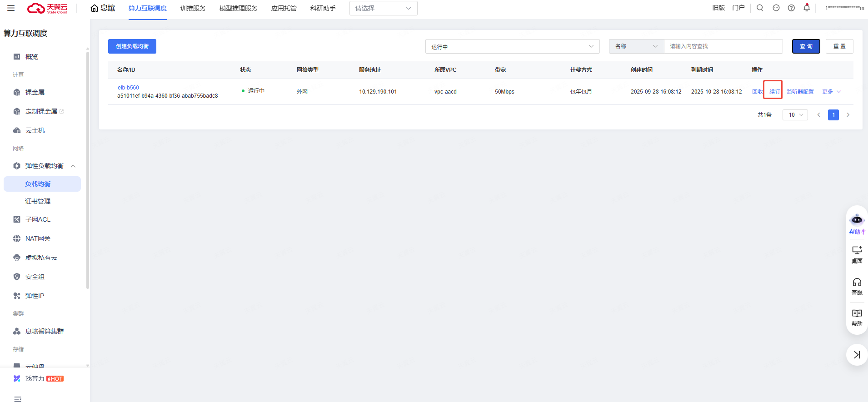Open the elb-b560 load balancer link
The width and height of the screenshot is (868, 402).
click(128, 88)
